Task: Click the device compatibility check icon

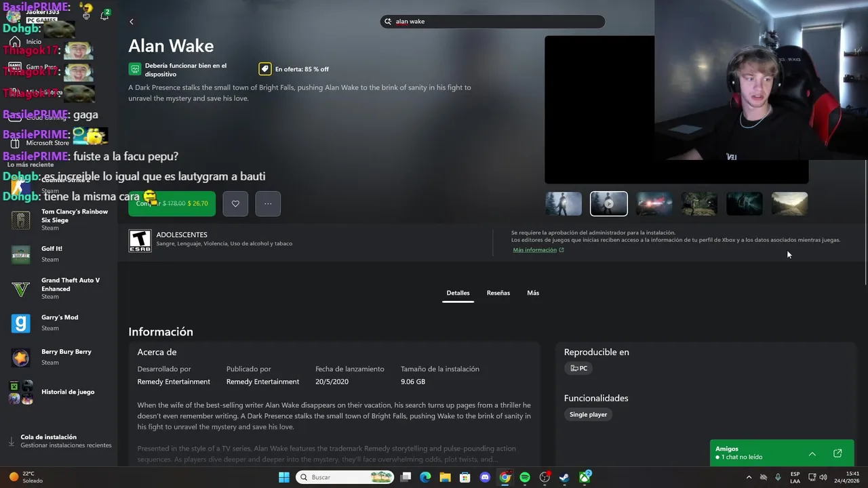Action: click(x=135, y=69)
